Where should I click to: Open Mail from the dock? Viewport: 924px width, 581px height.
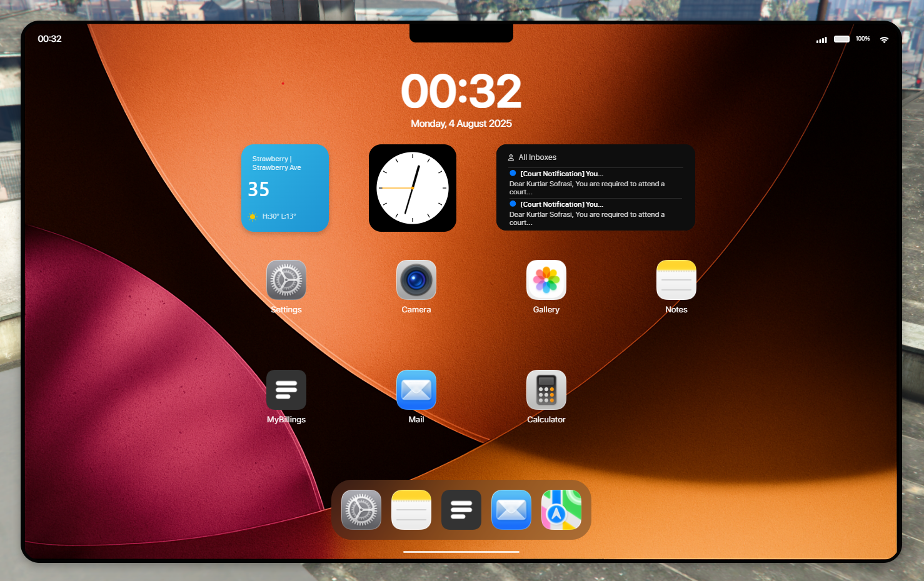(x=511, y=510)
